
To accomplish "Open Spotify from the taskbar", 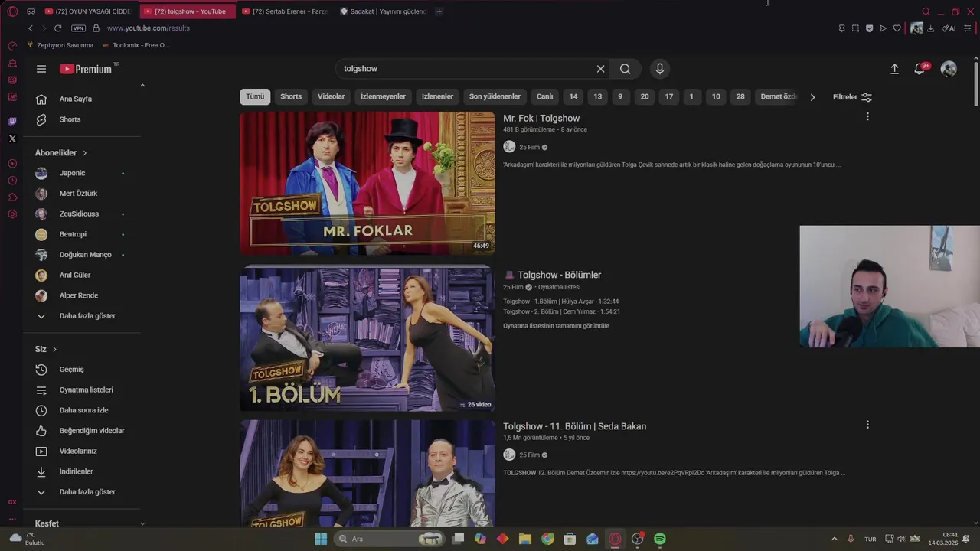I will click(x=660, y=539).
